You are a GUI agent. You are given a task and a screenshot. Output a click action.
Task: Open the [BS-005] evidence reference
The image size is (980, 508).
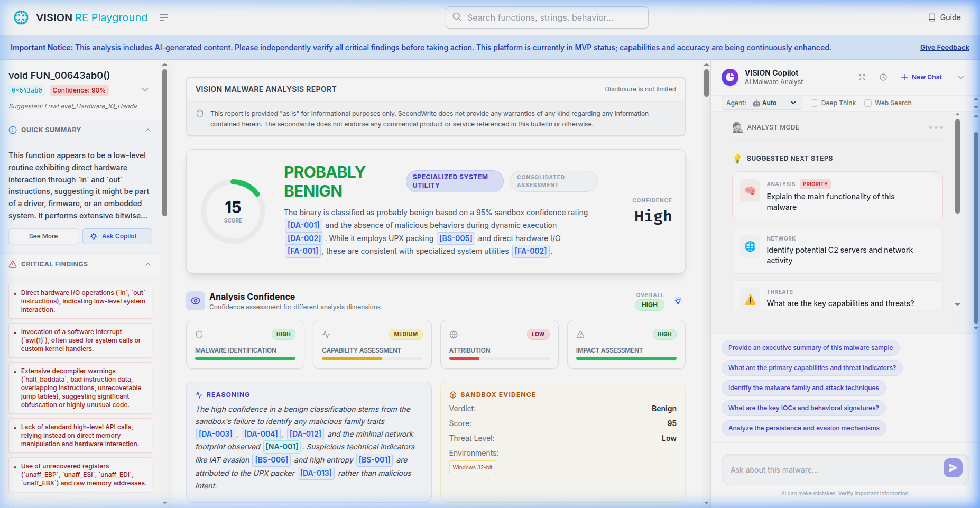point(456,238)
